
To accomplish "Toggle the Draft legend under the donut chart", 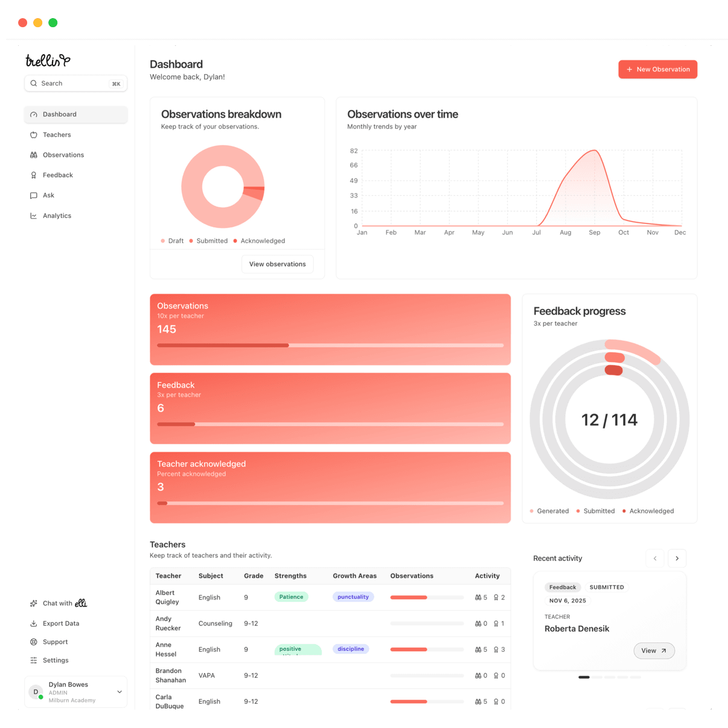I will [172, 240].
